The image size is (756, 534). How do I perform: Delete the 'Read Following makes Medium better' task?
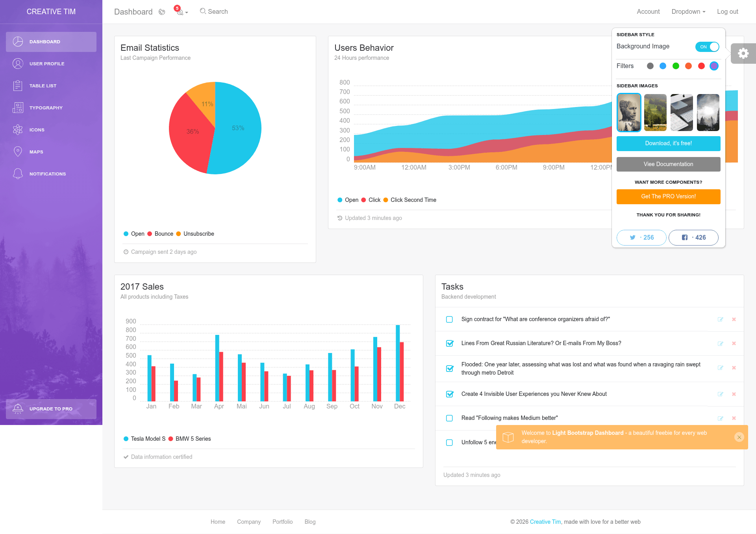(734, 418)
